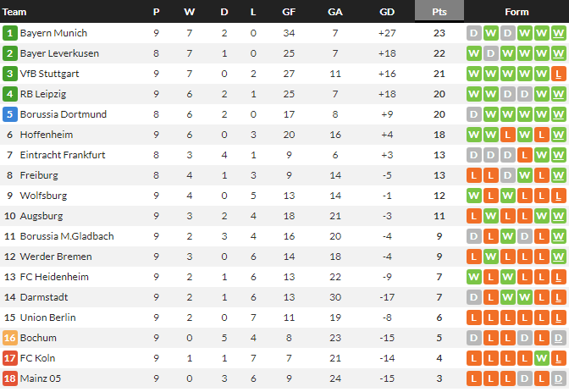Click the Team column header
Viewport: 569px width, 392px height.
pos(15,12)
